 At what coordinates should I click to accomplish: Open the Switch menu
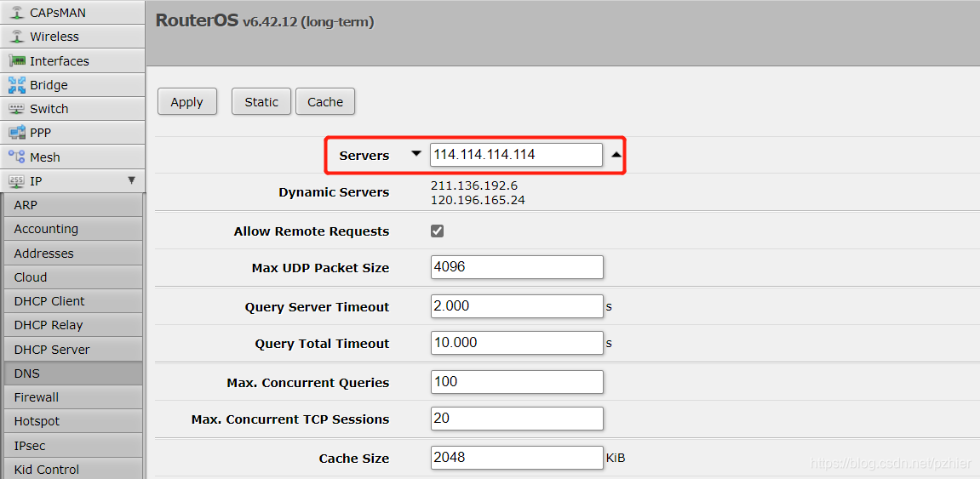72,109
